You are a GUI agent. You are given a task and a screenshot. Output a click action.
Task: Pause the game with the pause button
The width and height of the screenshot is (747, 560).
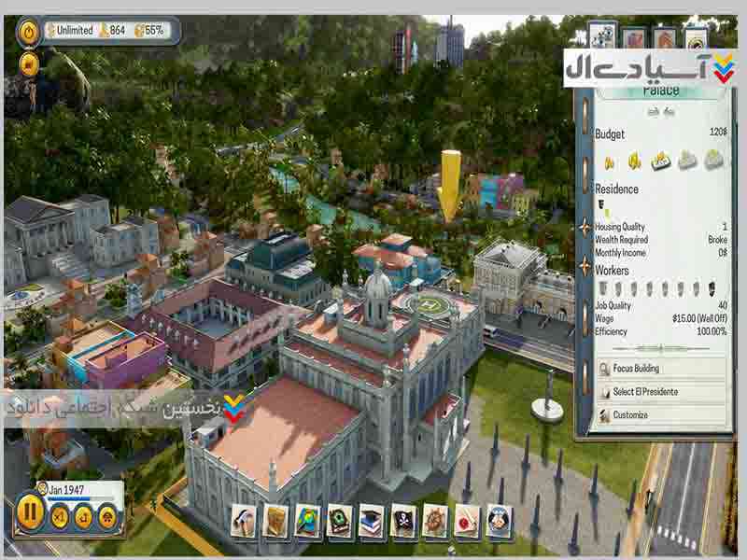[30, 511]
